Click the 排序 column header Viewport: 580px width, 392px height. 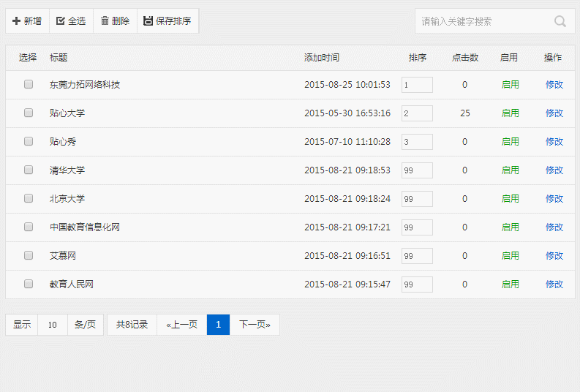(x=418, y=58)
